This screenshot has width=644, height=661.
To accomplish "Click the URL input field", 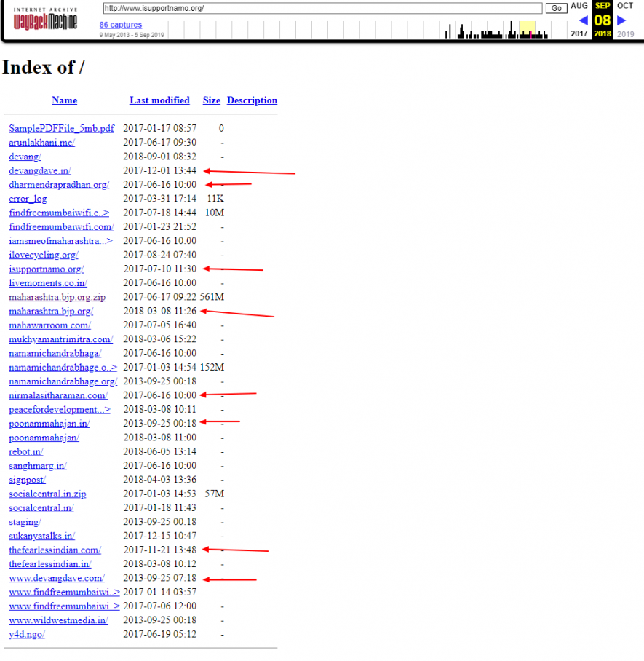I will pyautogui.click(x=322, y=8).
